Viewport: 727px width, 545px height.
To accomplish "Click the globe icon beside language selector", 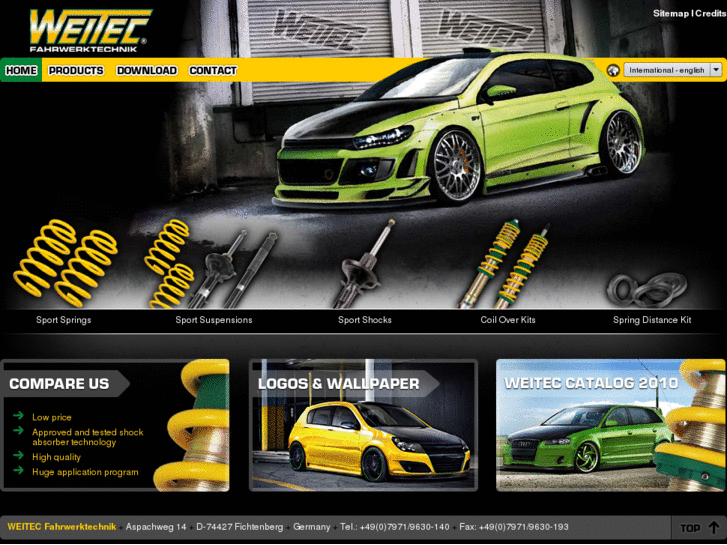I will (x=613, y=71).
